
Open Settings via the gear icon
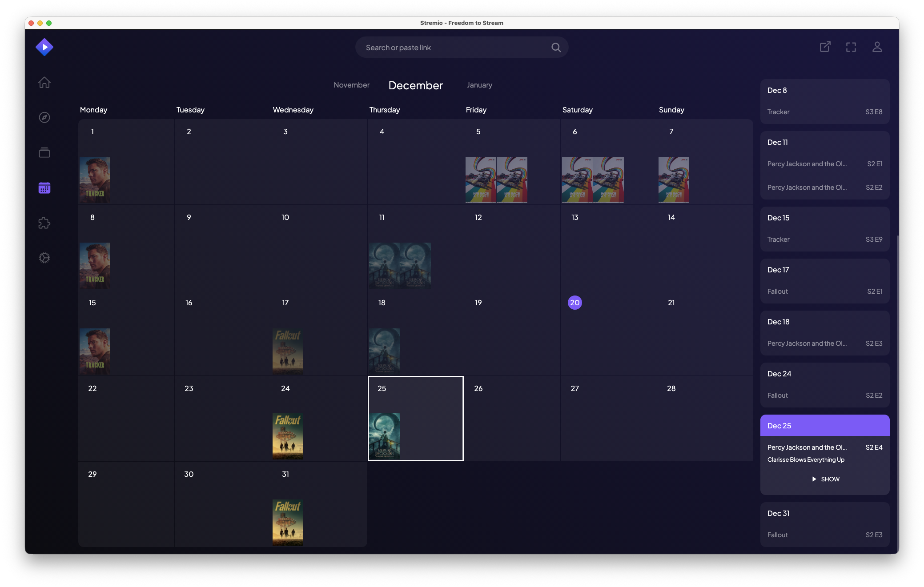pos(44,258)
